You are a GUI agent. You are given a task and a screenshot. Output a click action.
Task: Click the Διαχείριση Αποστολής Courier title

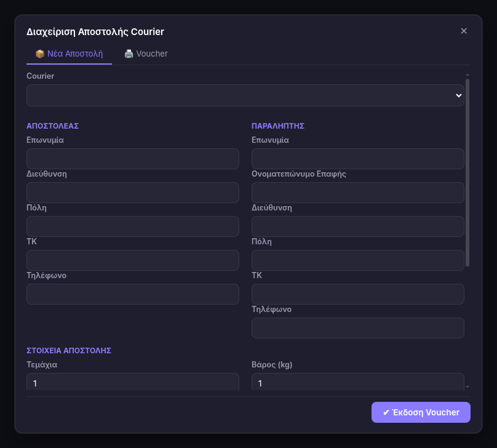point(95,32)
